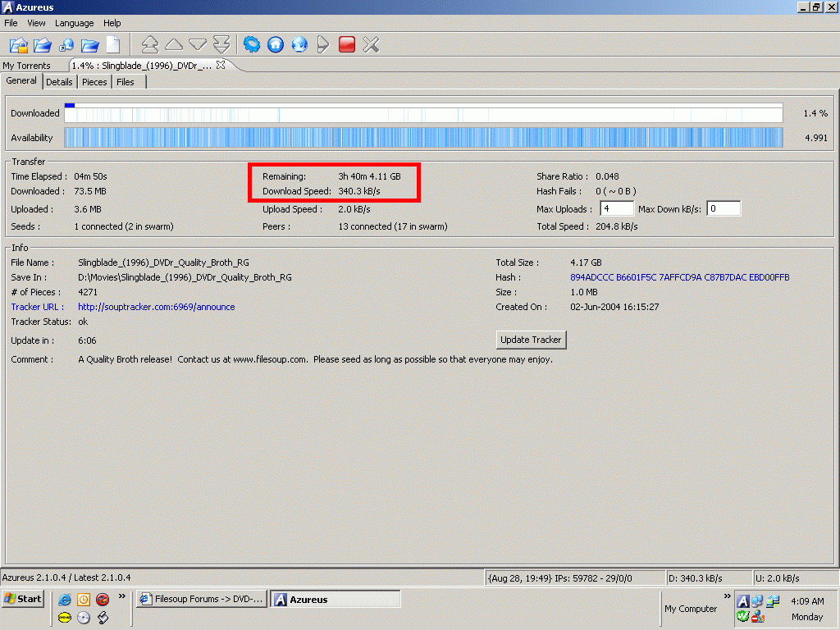The image size is (840, 630).
Task: Select the Slingblade torrent tab
Action: click(x=142, y=66)
